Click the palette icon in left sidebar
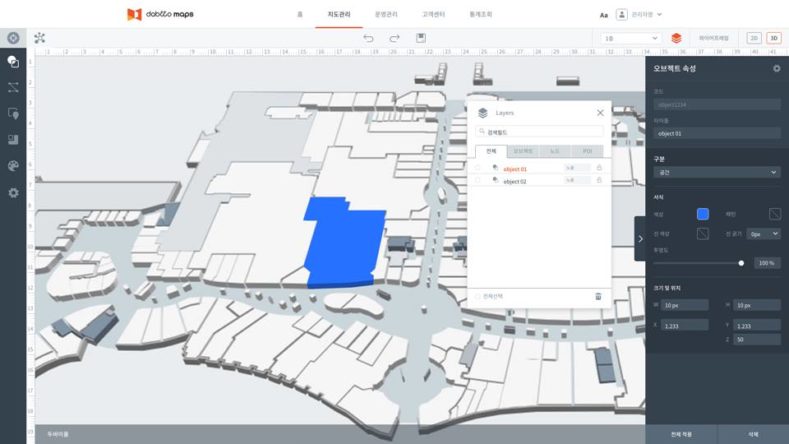 coord(13,166)
